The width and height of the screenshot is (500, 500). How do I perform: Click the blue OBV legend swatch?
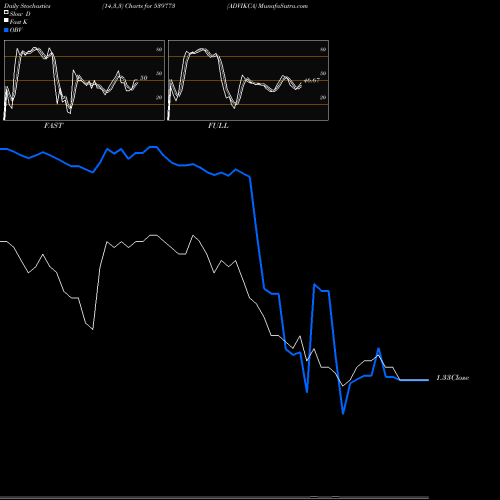point(6,30)
